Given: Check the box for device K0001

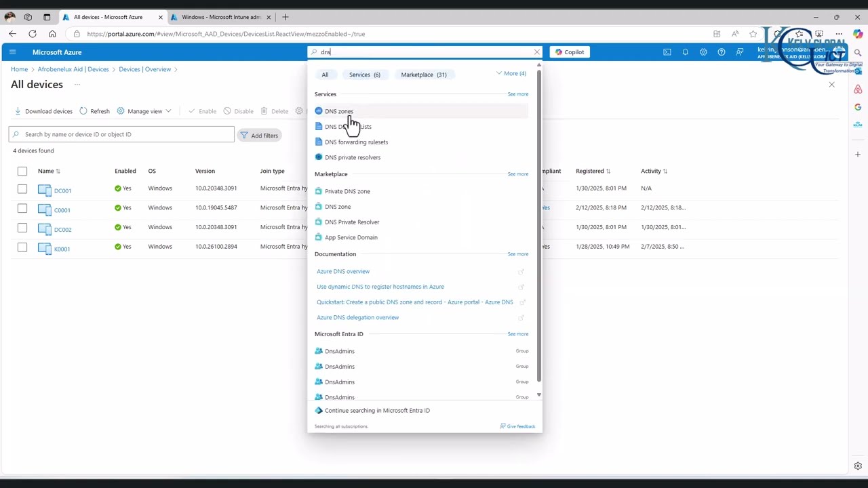Looking at the screenshot, I should click(x=22, y=247).
